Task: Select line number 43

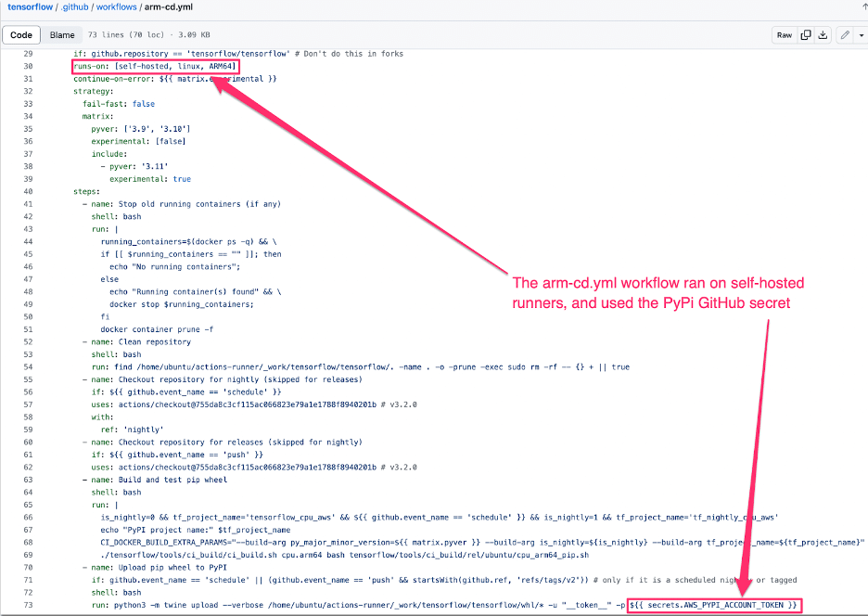Action: click(28, 229)
